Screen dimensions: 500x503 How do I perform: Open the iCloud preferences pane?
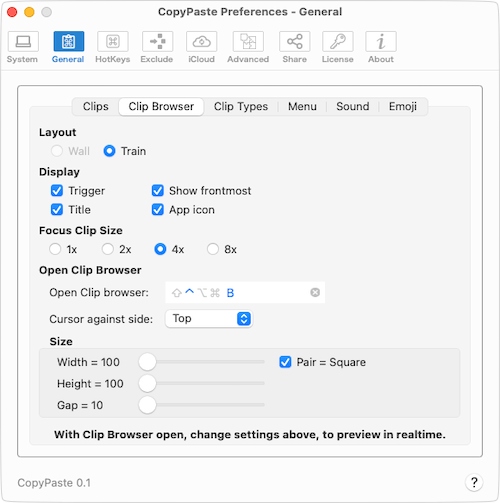[201, 47]
